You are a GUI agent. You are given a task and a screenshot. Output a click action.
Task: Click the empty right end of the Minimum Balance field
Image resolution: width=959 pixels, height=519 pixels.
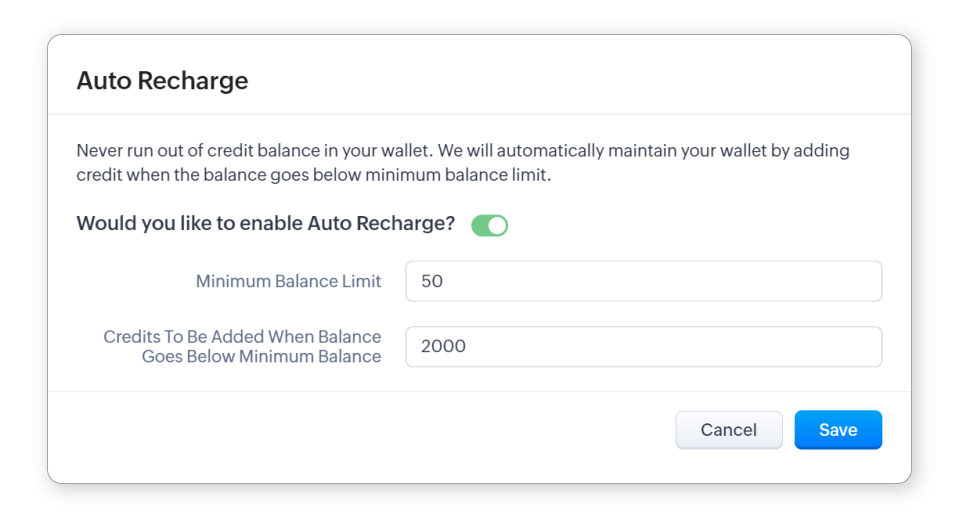pos(840,281)
